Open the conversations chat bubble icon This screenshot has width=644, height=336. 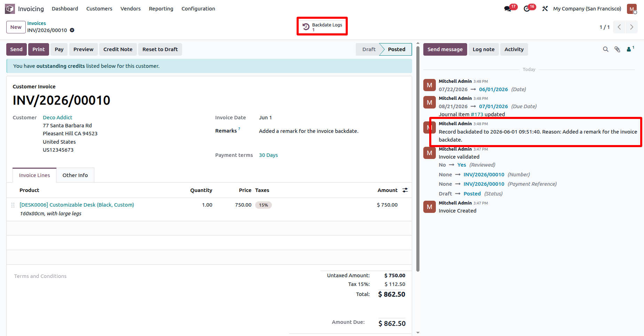coord(508,9)
